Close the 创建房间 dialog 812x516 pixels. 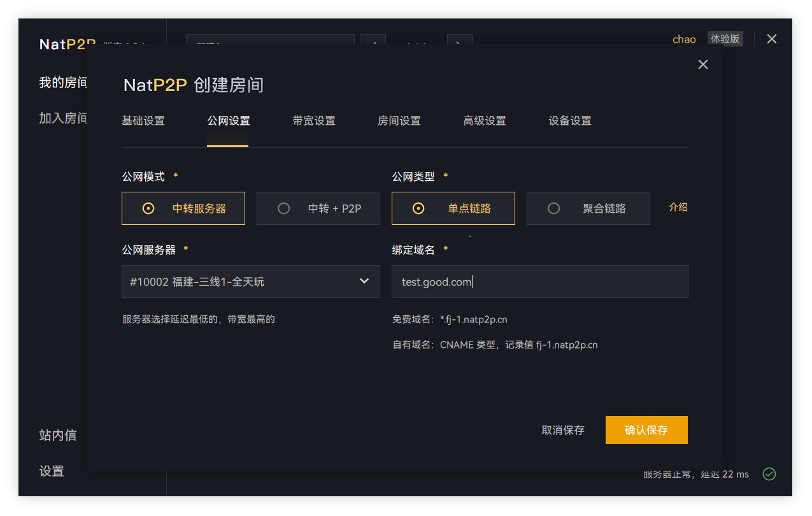(x=703, y=64)
